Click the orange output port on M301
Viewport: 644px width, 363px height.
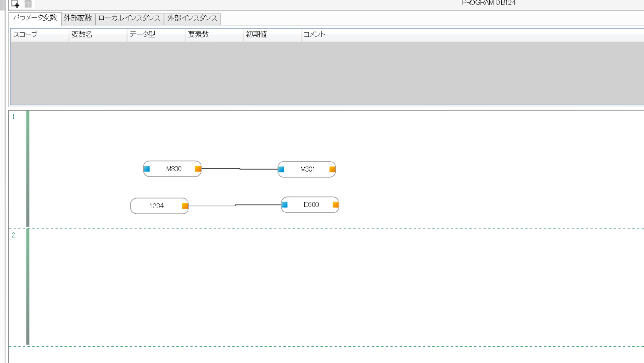pyautogui.click(x=332, y=169)
